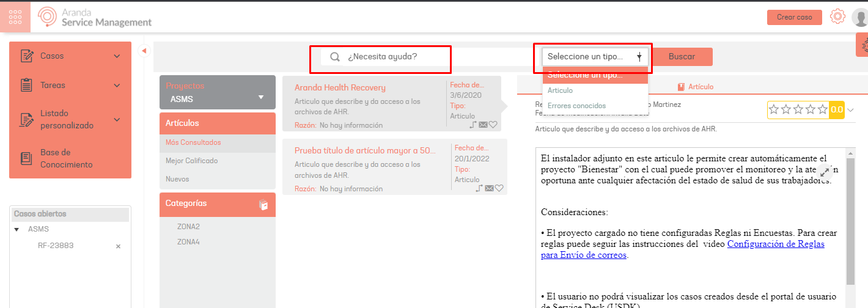Click the article text scrollbar
Image resolution: width=868 pixels, height=308 pixels.
850,220
